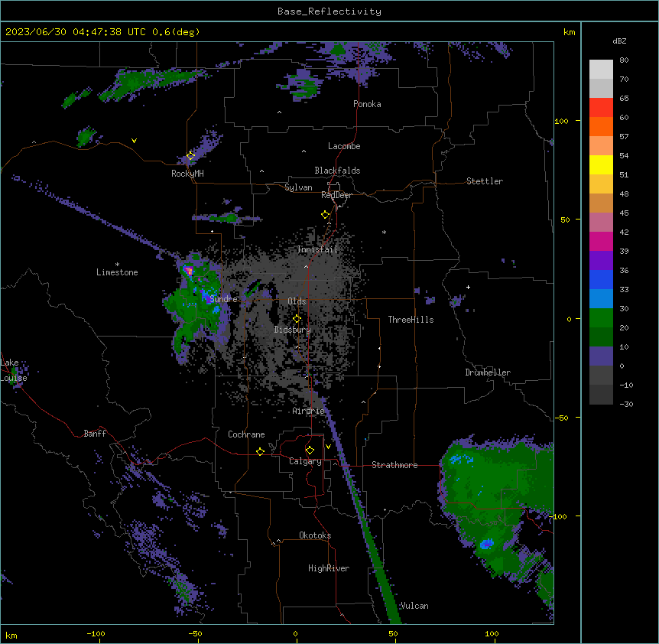Viewport: 659px width, 644px height.
Task: Select the red legend swatch between 65 and 60
Action: point(601,108)
